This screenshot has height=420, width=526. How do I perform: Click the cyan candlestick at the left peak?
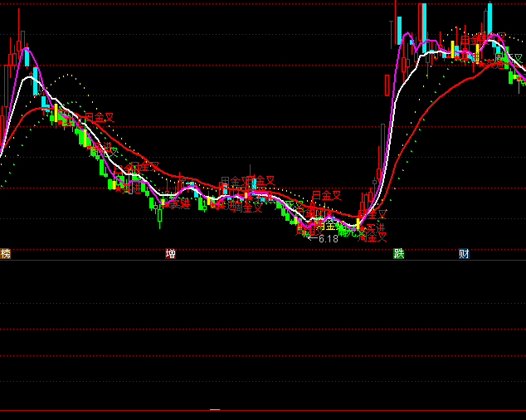[x=27, y=58]
